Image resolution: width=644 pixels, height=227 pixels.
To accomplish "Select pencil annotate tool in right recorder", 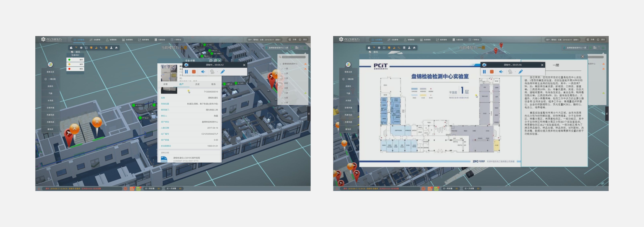I will pyautogui.click(x=521, y=72).
